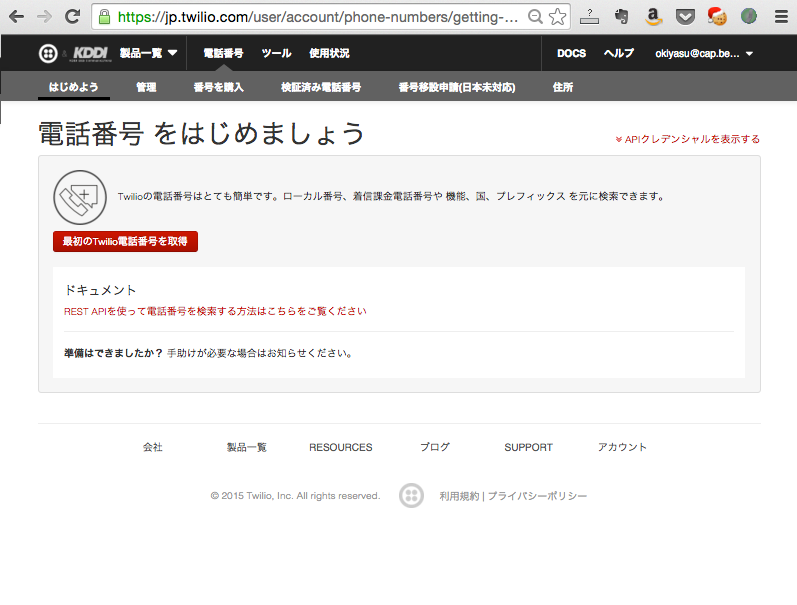Open the Evernote elephant extension icon
797x605 pixels.
tap(621, 17)
